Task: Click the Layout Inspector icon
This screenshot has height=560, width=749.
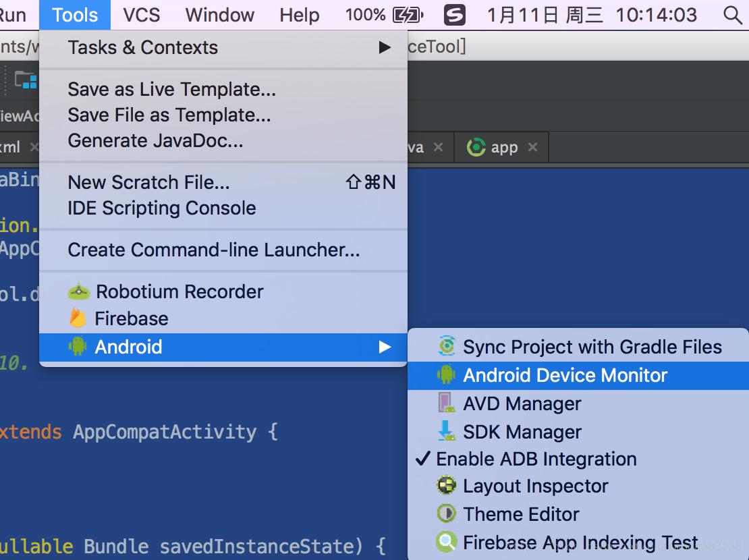Action: tap(447, 486)
